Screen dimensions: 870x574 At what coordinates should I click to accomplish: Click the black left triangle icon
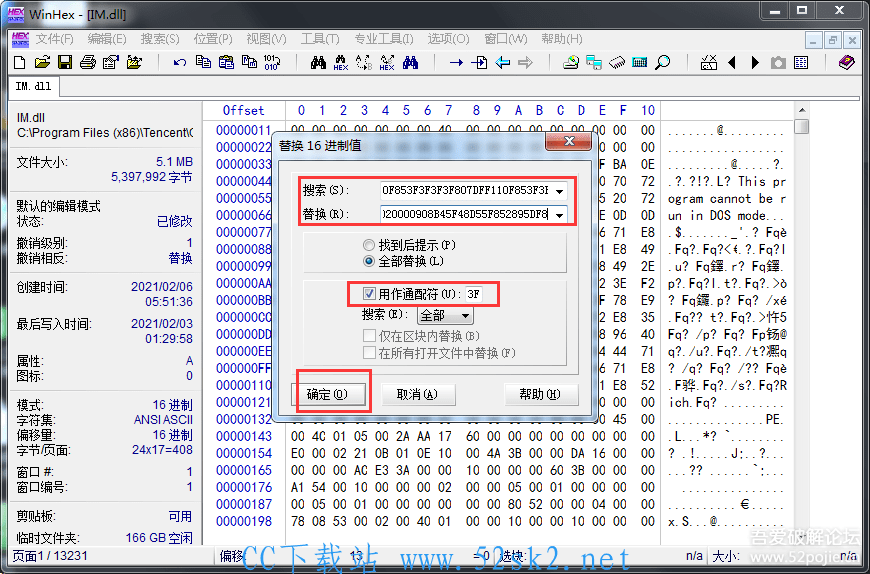click(x=732, y=62)
